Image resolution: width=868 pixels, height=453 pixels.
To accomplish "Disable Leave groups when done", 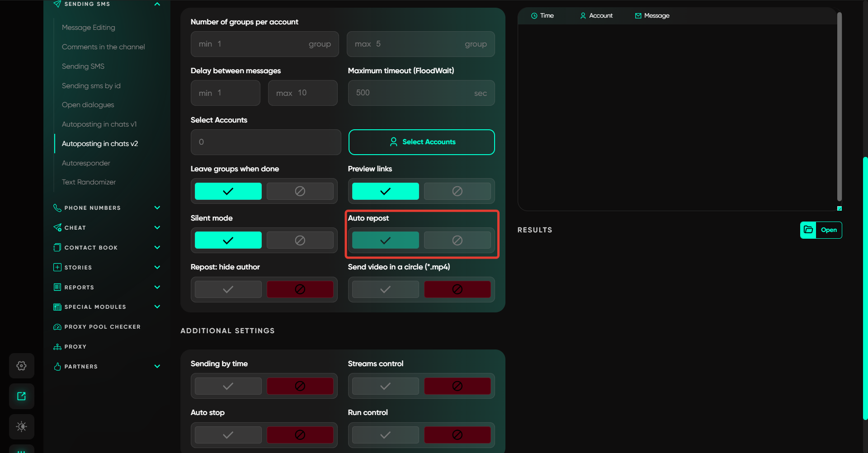I will [x=300, y=191].
